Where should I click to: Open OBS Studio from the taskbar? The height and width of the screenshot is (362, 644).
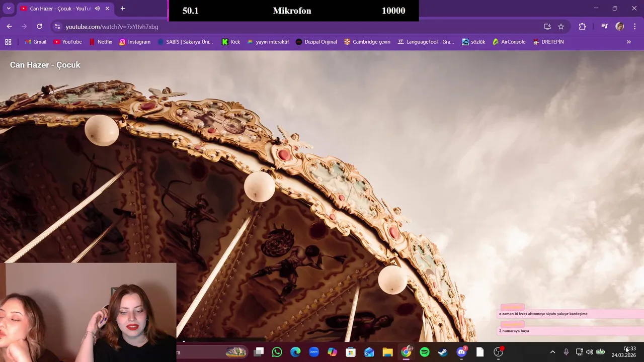click(x=499, y=352)
